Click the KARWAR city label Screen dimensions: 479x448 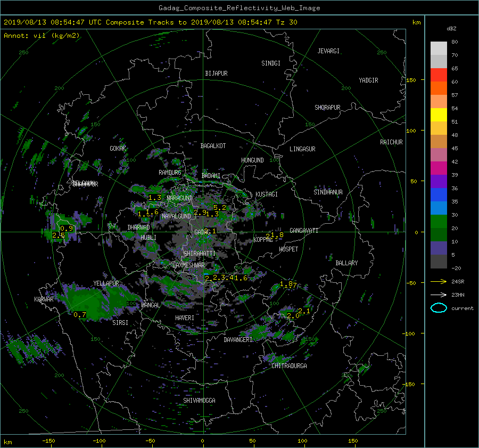pos(44,299)
